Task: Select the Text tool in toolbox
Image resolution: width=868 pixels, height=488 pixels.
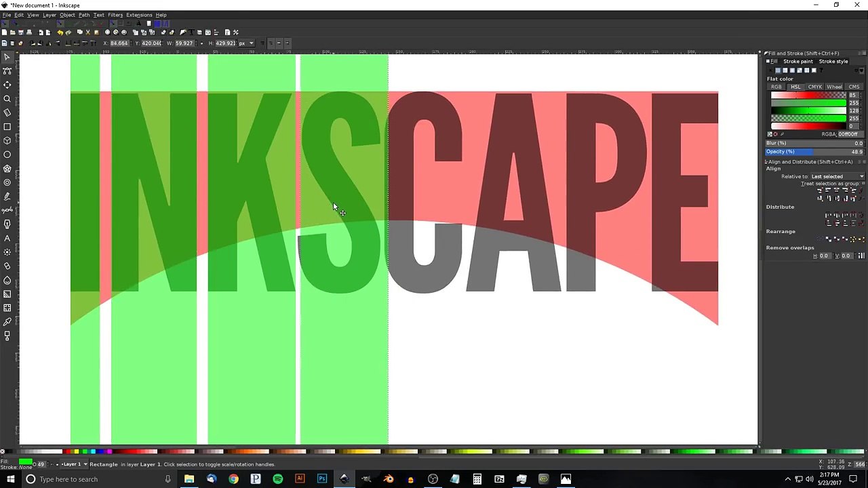Action: tap(7, 238)
